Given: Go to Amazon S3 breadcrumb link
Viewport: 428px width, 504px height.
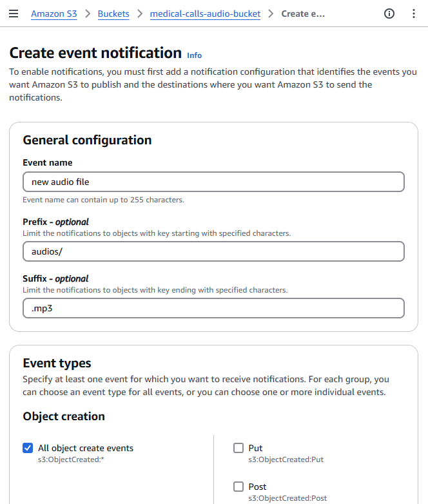Looking at the screenshot, I should [53, 14].
